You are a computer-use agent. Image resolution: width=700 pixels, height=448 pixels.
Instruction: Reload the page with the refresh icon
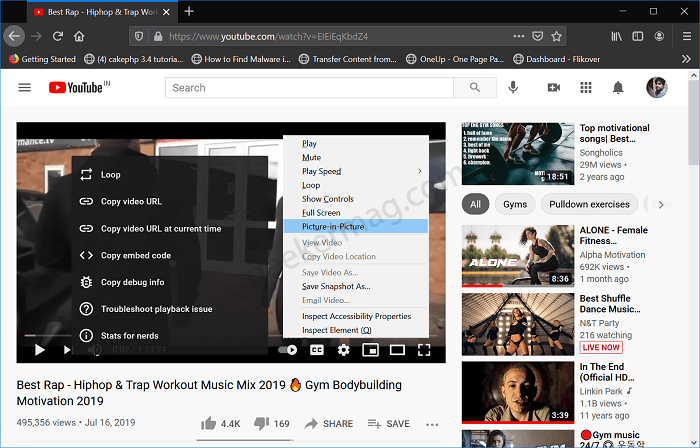pos(58,36)
